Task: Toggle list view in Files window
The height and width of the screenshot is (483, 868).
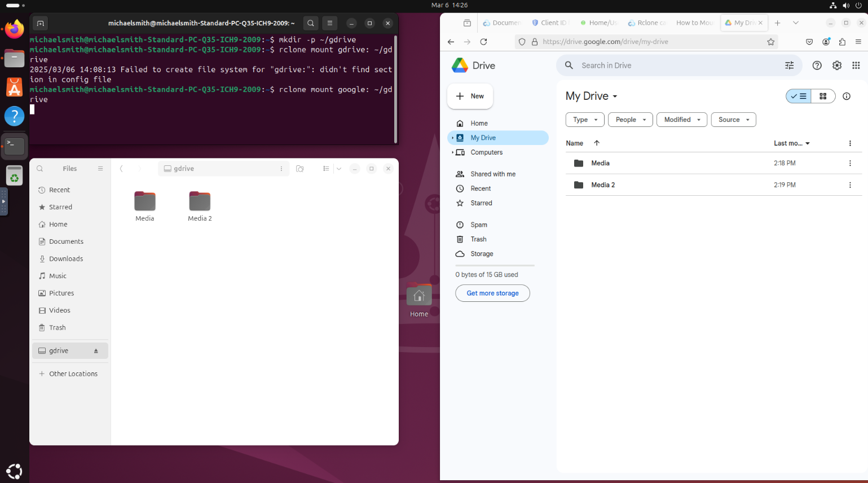Action: click(x=326, y=169)
